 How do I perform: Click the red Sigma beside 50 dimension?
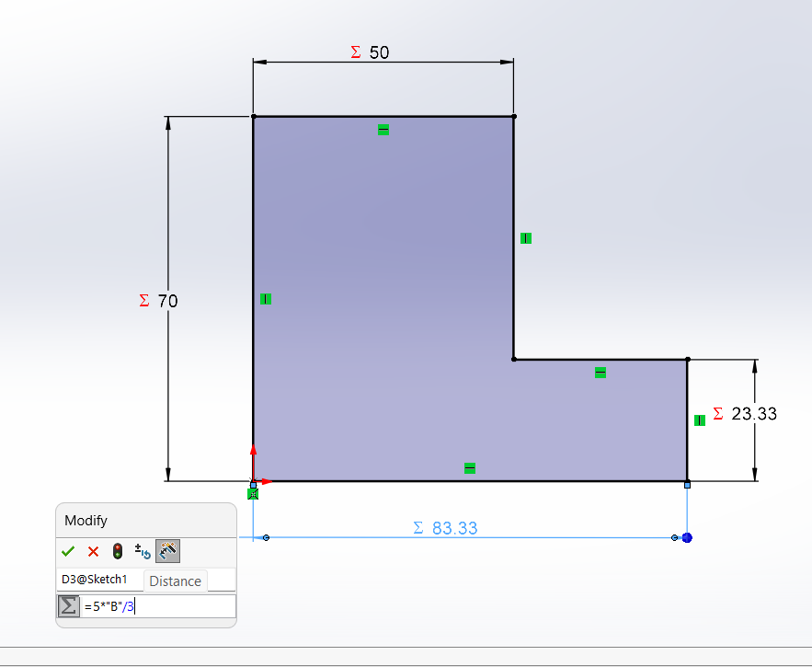355,52
